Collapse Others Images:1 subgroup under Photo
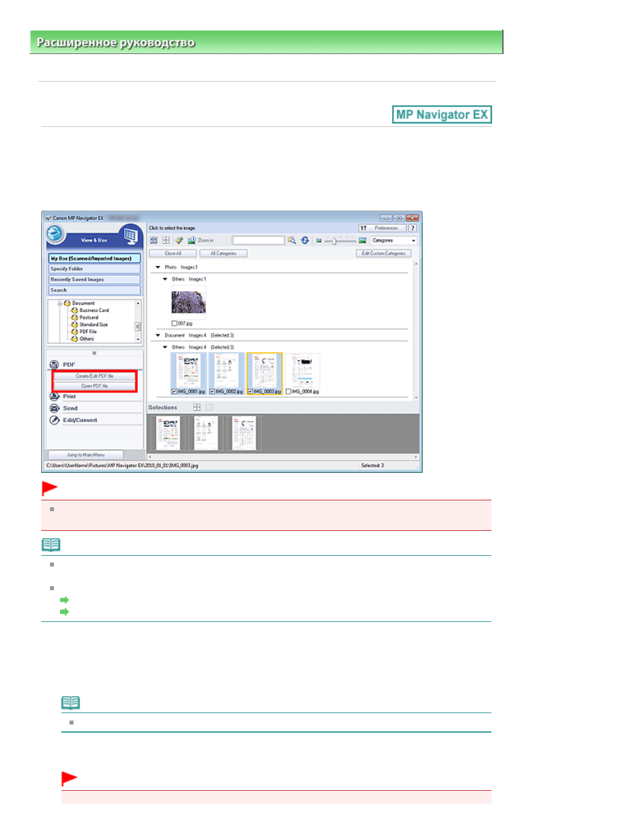The height and width of the screenshot is (834, 644). (165, 279)
